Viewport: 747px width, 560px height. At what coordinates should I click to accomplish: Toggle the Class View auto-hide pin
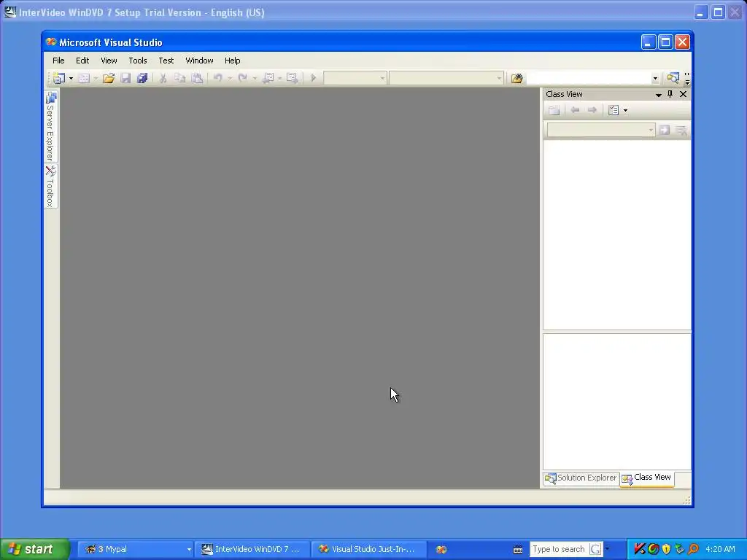pos(670,94)
